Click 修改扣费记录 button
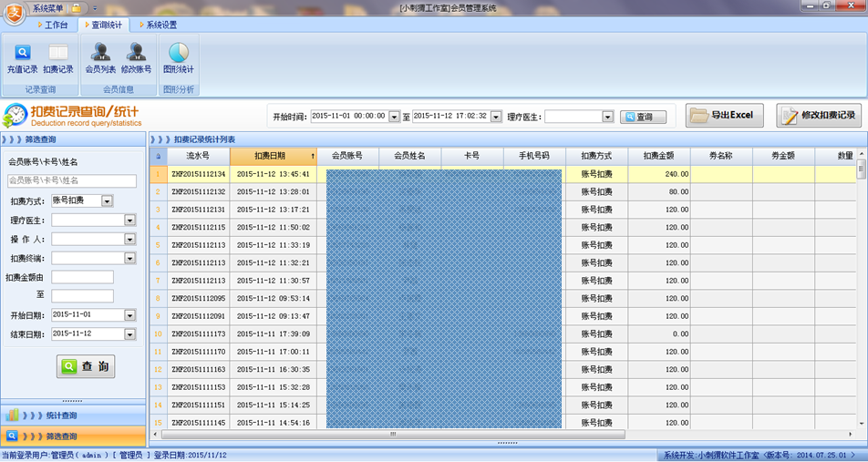 tap(819, 115)
